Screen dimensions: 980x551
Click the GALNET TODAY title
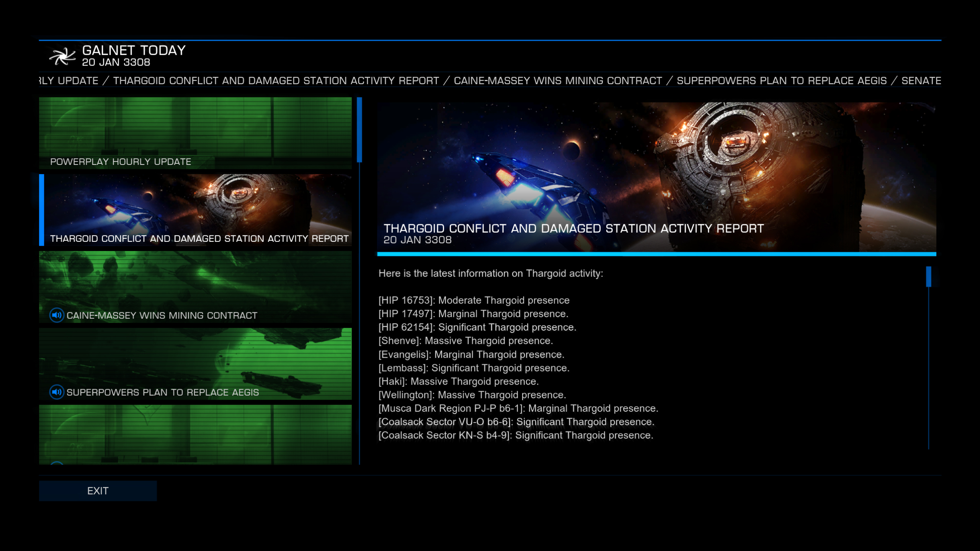pos(134,51)
